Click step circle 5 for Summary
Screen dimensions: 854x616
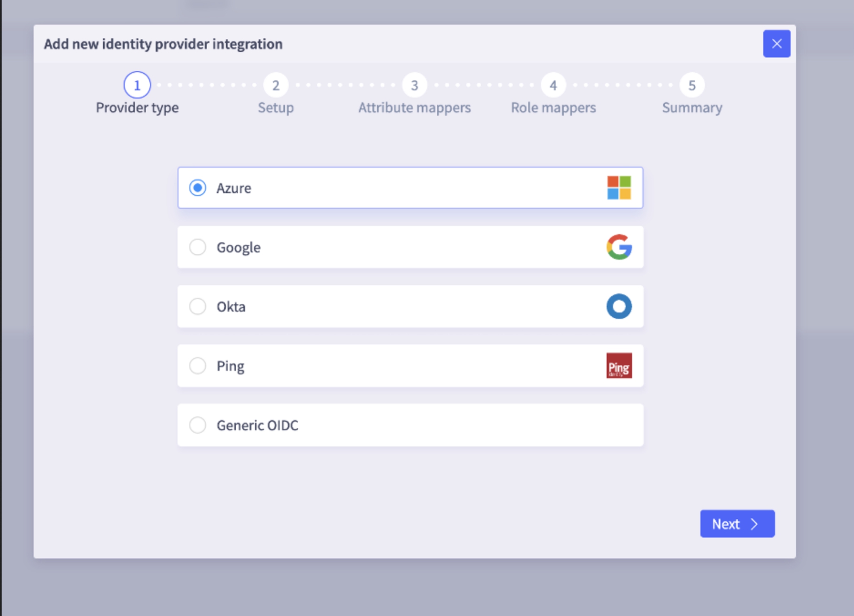(692, 85)
